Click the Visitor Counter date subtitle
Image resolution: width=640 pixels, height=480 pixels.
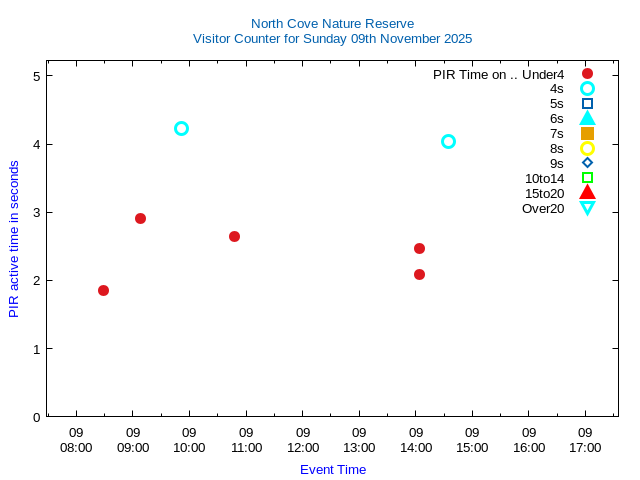pos(332,39)
